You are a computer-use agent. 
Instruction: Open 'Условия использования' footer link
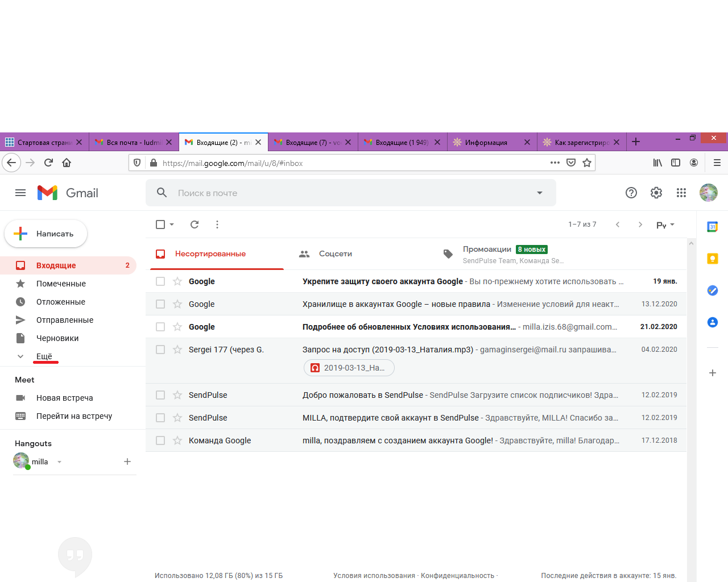point(374,576)
